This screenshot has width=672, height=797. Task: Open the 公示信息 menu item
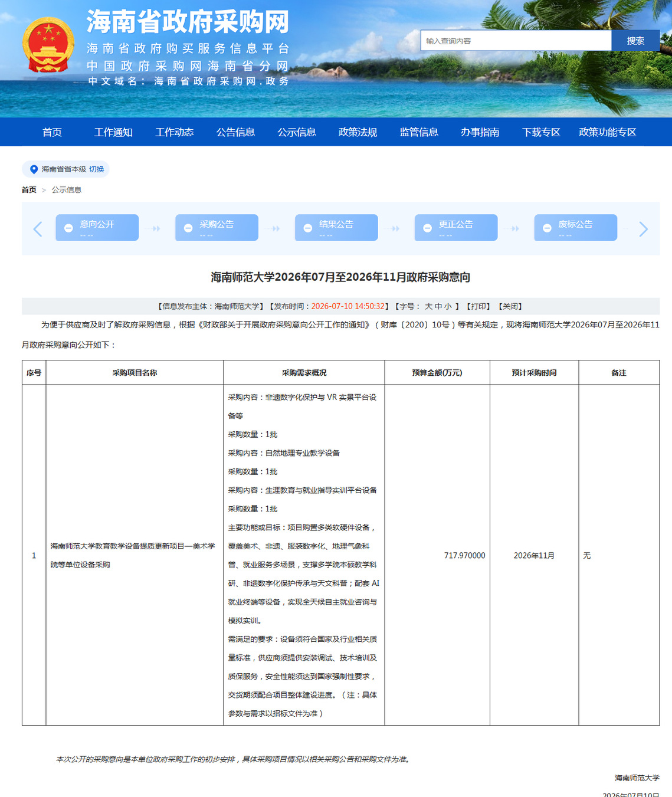[x=297, y=132]
